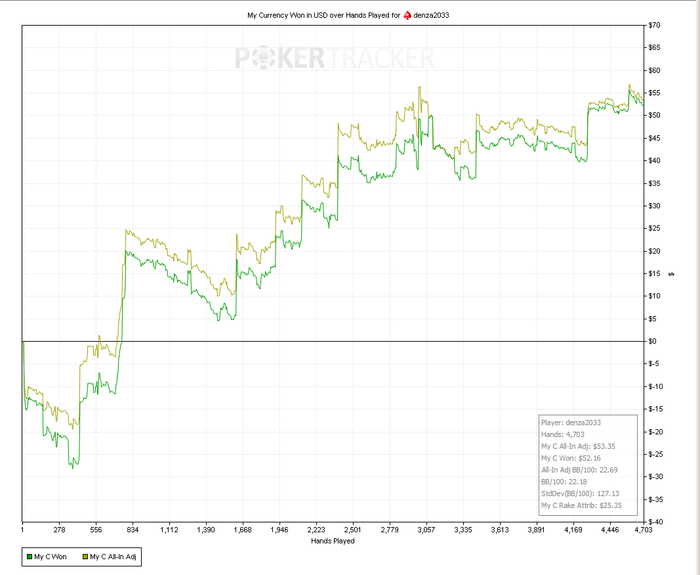Click the 1,668 x-axis tick label
The width and height of the screenshot is (700, 575).
click(242, 530)
